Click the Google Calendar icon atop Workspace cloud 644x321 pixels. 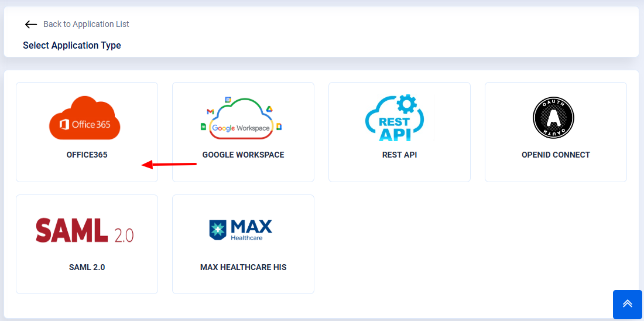(228, 100)
